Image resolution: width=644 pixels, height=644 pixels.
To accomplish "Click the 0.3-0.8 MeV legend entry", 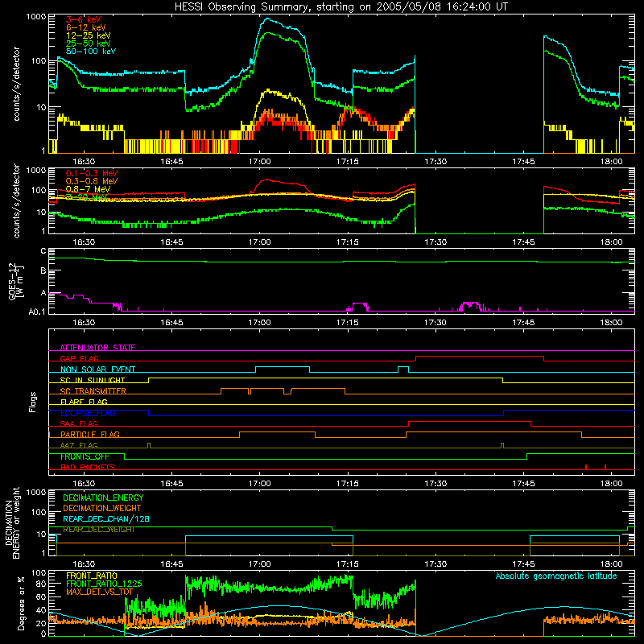I will 92,181.
